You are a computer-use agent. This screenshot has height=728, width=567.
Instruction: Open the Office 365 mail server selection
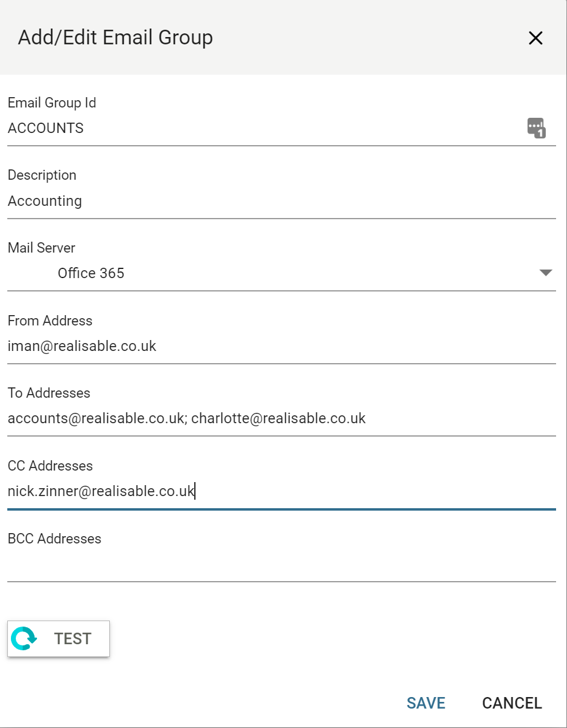[x=91, y=273]
